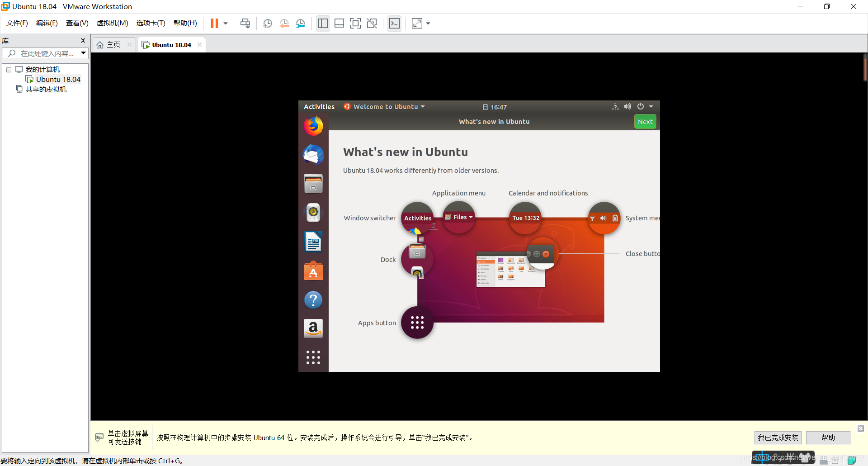The image size is (868, 466).
Task: Click the power icon in Ubuntu top bar
Action: click(x=641, y=107)
